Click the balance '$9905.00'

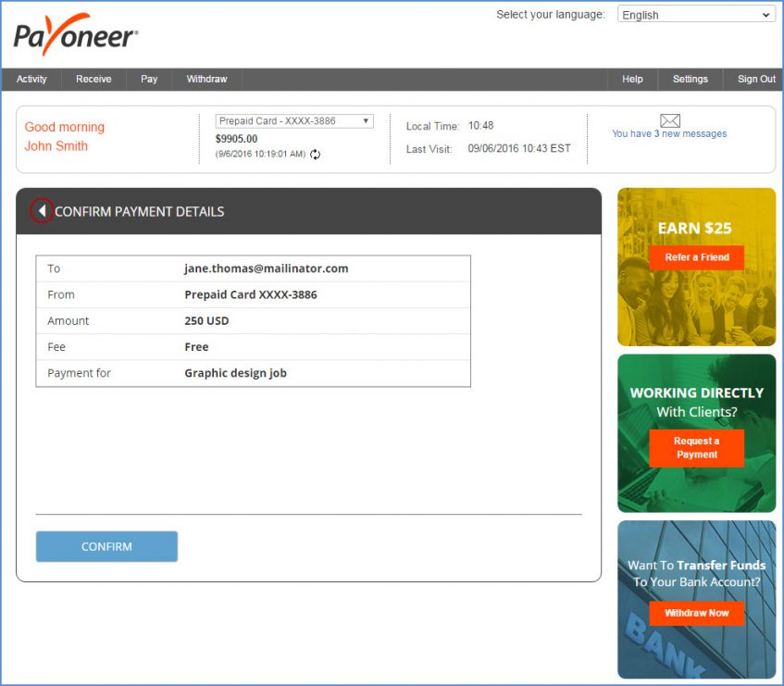[237, 139]
